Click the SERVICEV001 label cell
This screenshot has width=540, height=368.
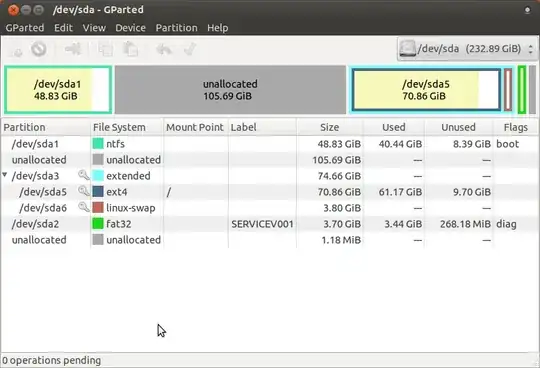pyautogui.click(x=262, y=224)
